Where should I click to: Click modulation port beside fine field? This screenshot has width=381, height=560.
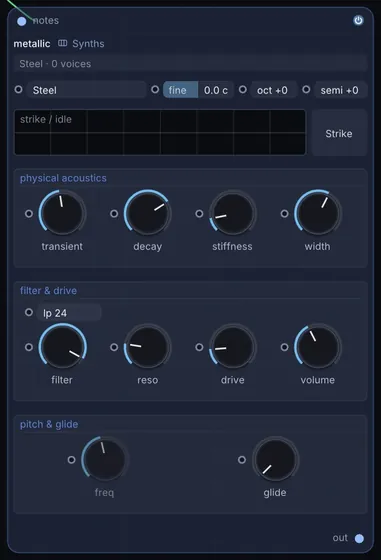155,89
